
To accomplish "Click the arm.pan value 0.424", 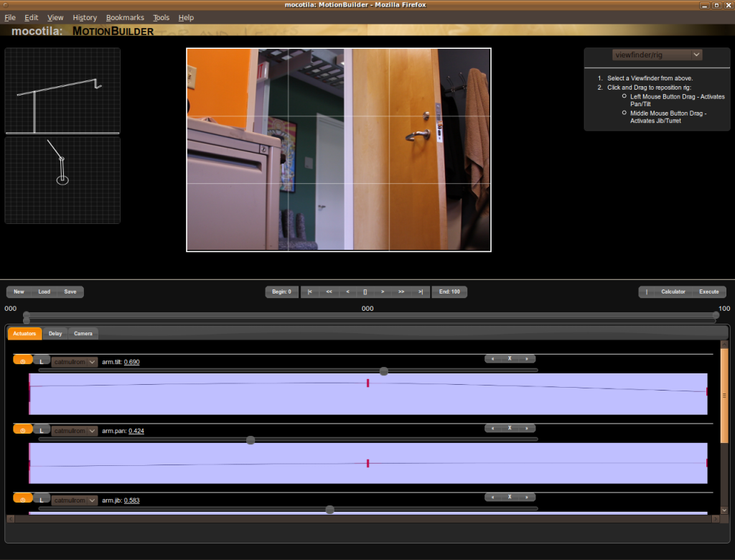I will point(136,431).
